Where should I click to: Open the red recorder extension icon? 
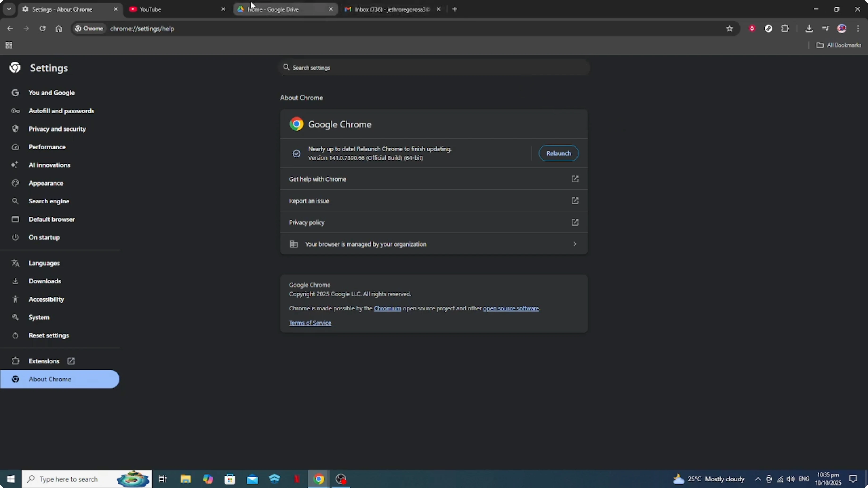pyautogui.click(x=752, y=29)
